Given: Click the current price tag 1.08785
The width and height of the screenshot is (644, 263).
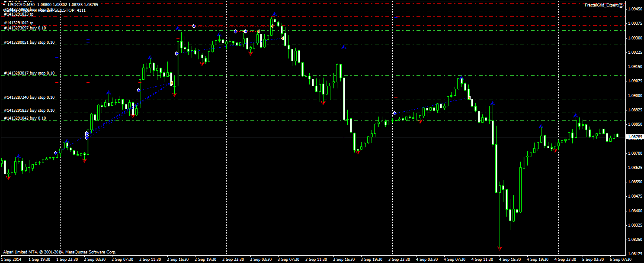Looking at the screenshot, I should tap(634, 137).
